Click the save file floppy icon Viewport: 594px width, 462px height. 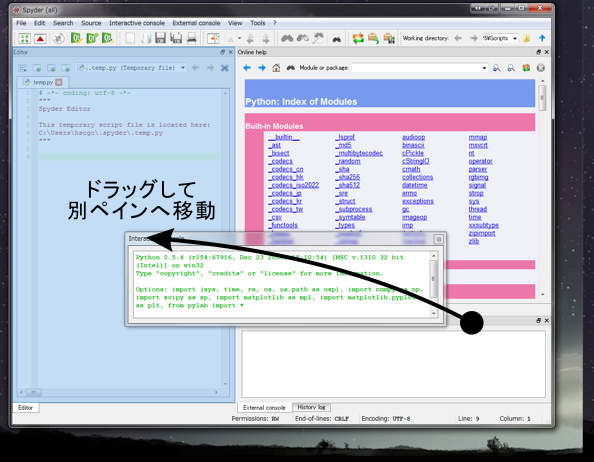[161, 38]
